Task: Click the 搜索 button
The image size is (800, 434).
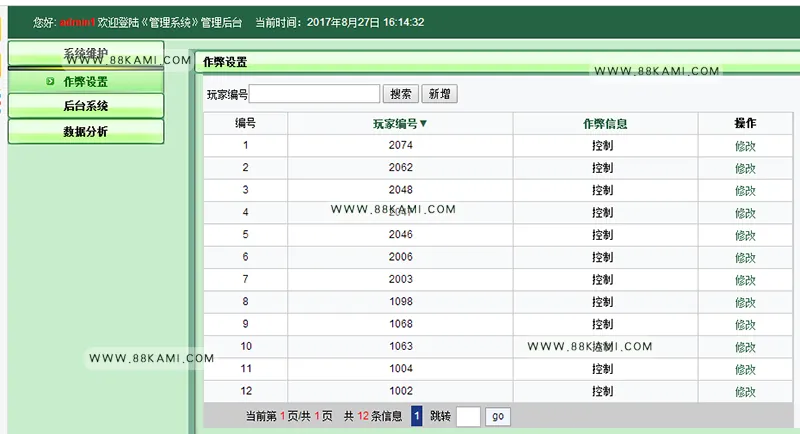Action: point(401,94)
